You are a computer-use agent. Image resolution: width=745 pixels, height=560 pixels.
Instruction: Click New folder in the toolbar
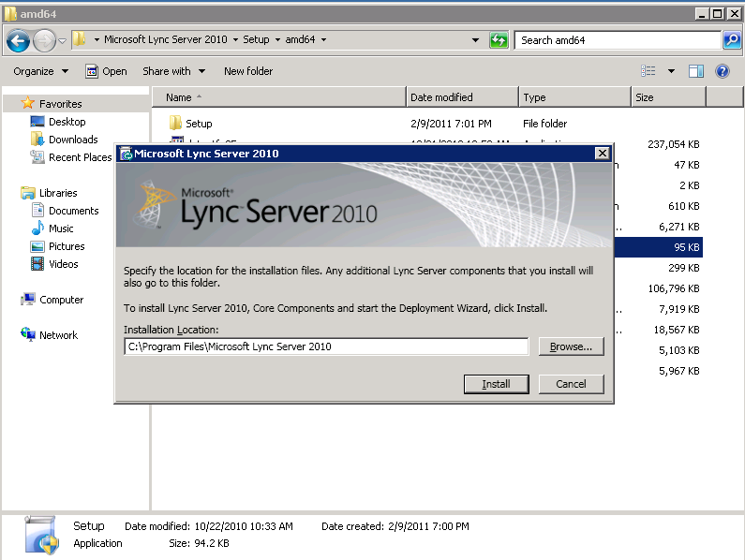pyautogui.click(x=248, y=71)
